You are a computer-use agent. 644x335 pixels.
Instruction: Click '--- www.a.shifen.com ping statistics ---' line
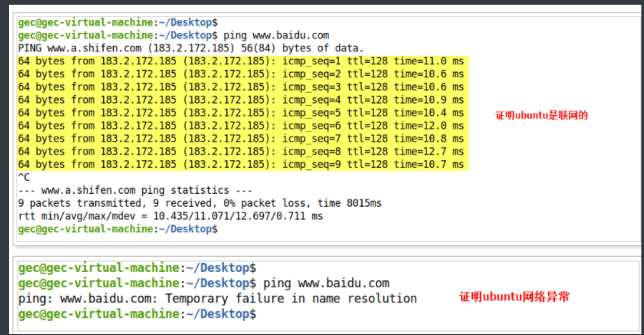pos(135,190)
